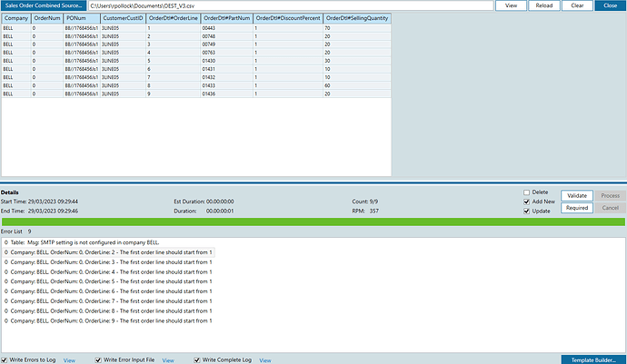Select part number cell 01432

pos(227,77)
